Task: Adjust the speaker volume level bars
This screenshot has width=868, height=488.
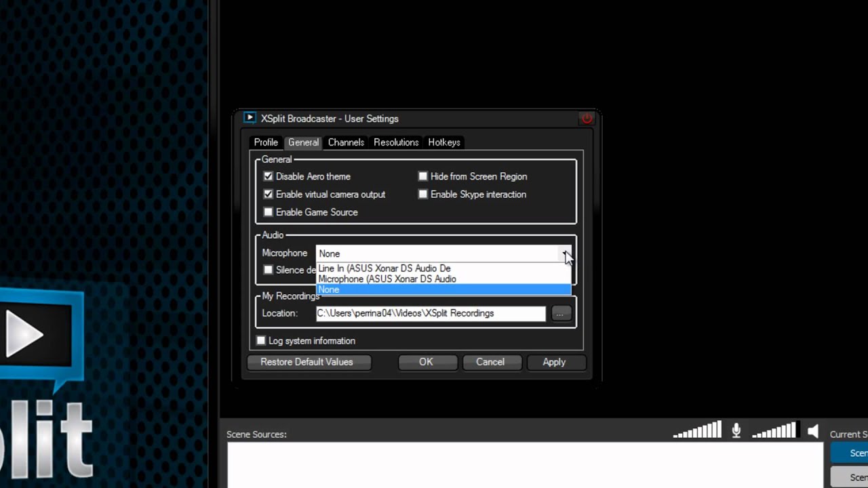Action: tap(774, 430)
